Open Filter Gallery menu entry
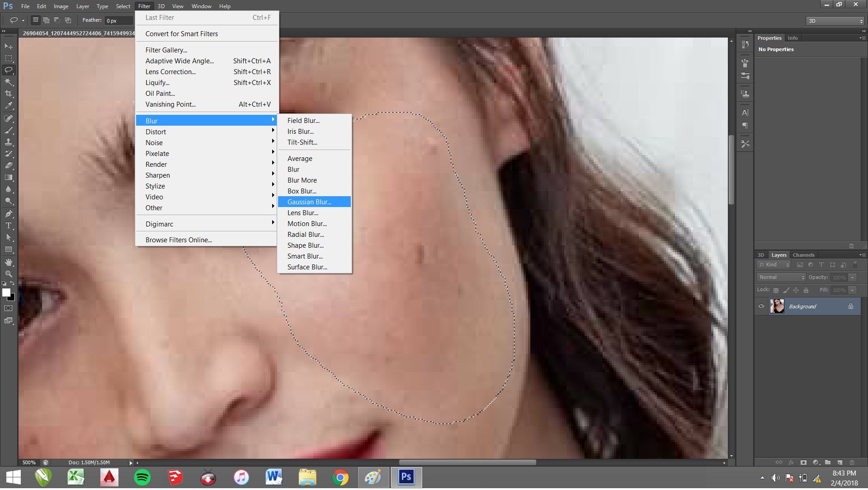The width and height of the screenshot is (868, 490). 206,50
